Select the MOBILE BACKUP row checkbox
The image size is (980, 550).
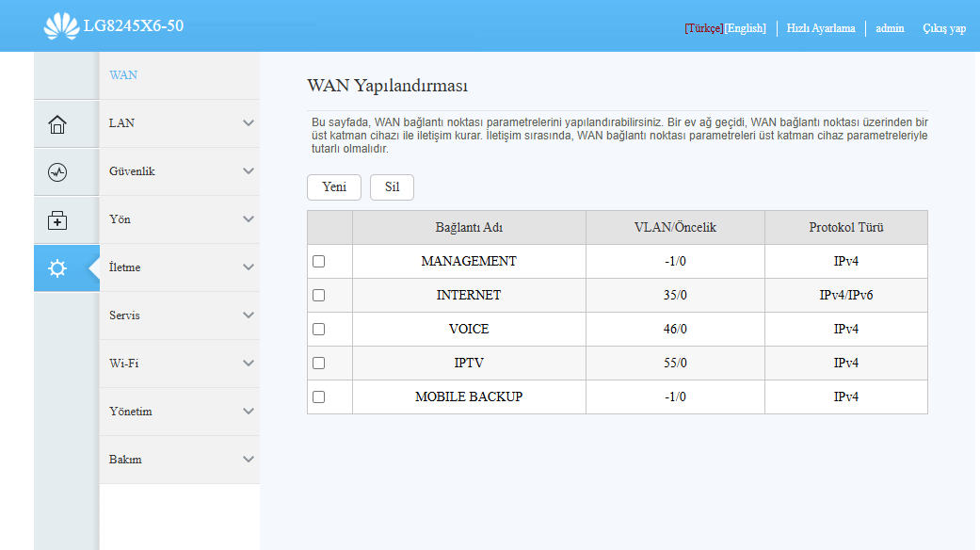point(319,396)
